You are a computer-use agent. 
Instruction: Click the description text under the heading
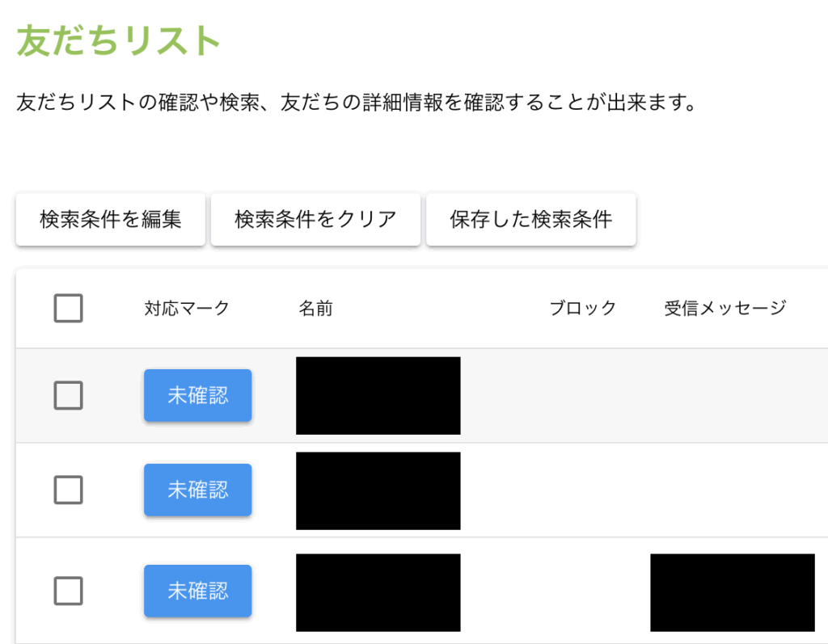[x=356, y=103]
